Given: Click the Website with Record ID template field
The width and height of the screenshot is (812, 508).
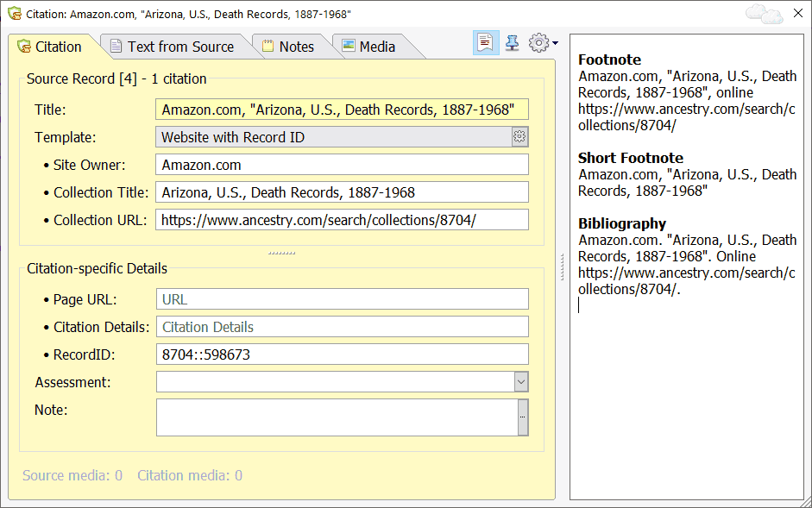Looking at the screenshot, I should click(x=334, y=137).
